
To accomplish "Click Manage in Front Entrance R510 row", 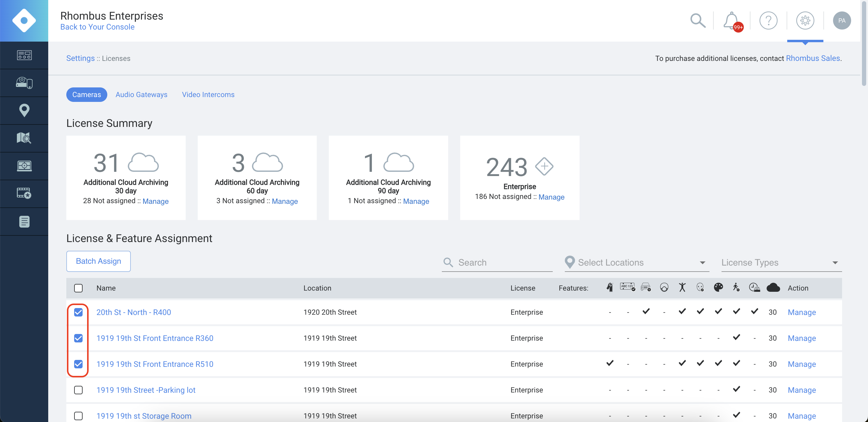I will click(802, 364).
